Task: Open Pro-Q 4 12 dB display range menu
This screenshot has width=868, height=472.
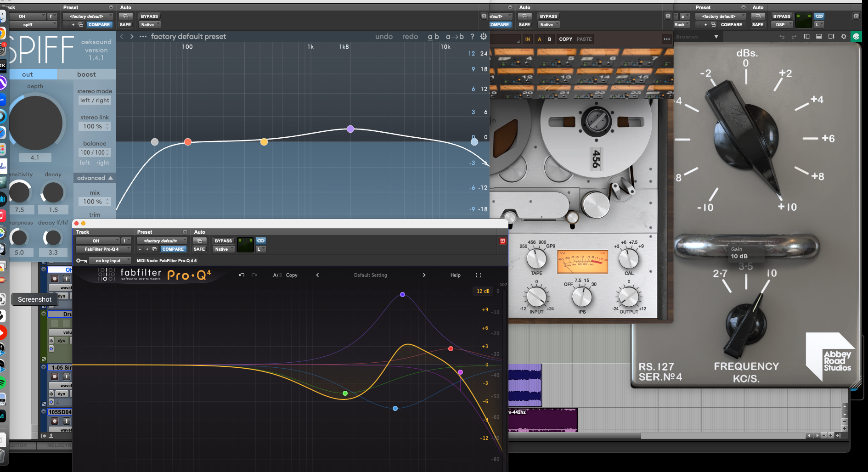Action: point(483,291)
